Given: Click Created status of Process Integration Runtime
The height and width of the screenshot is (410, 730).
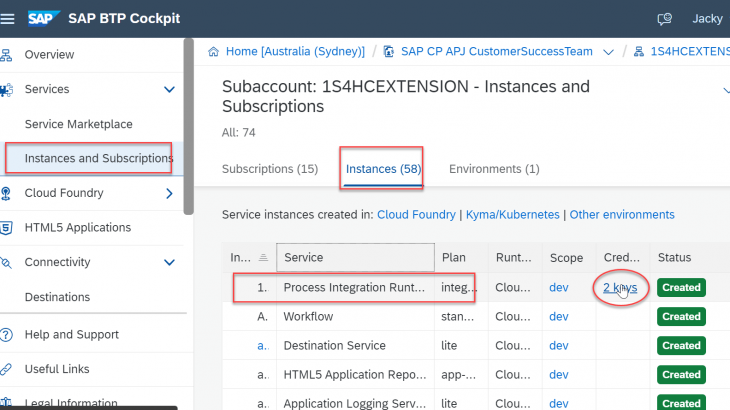Looking at the screenshot, I should pos(681,288).
